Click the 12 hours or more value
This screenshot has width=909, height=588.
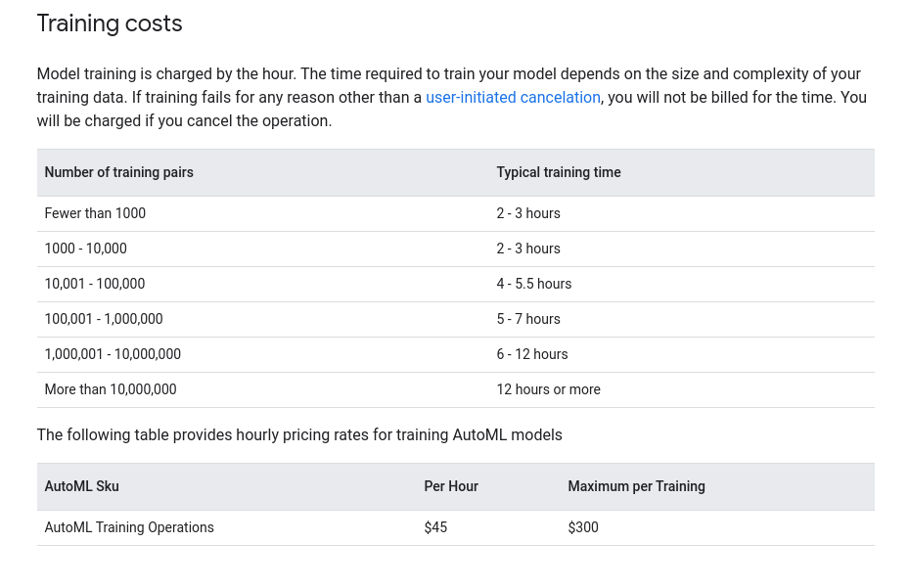[x=548, y=389]
